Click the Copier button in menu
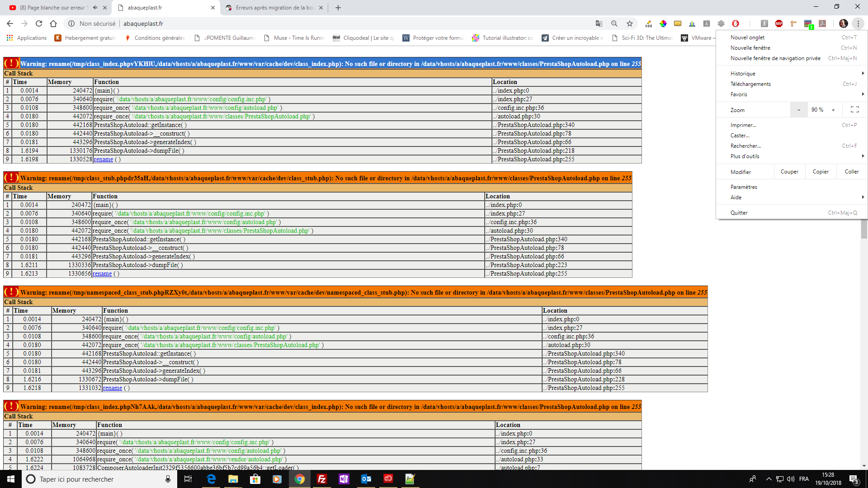This screenshot has width=868, height=488. [821, 172]
